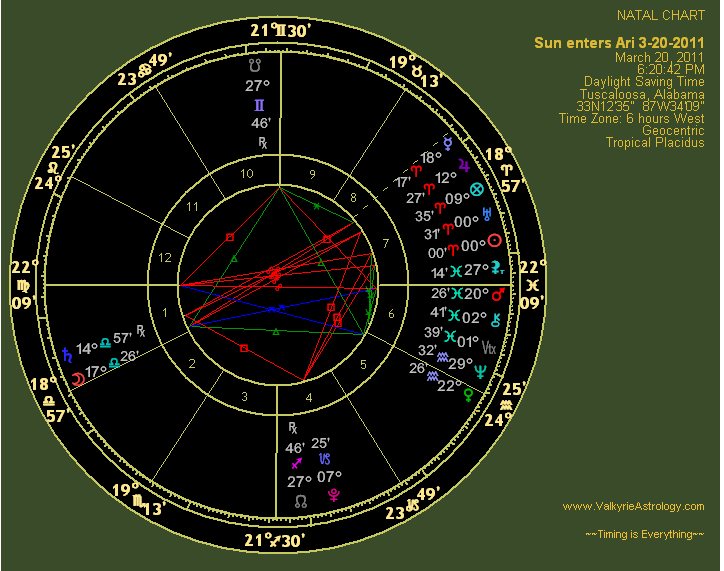Click the gray Vtx vertex marker
Viewport: 724px width, 571px height.
pos(488,347)
